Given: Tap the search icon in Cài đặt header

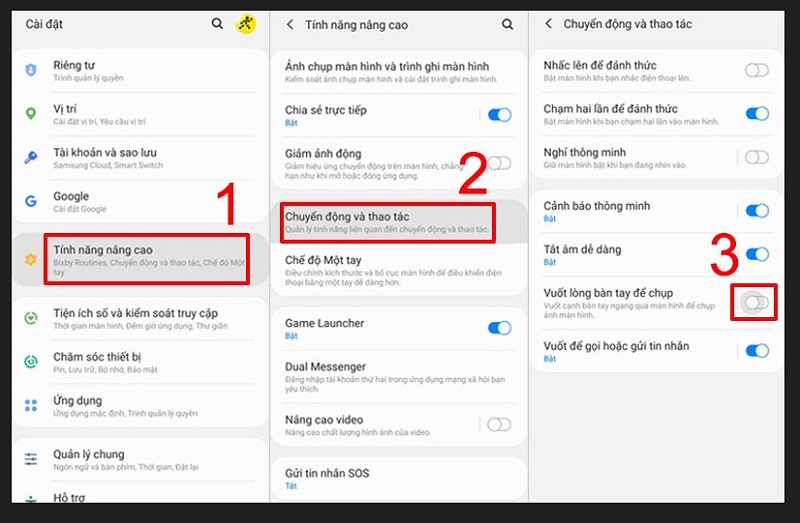Looking at the screenshot, I should [218, 24].
